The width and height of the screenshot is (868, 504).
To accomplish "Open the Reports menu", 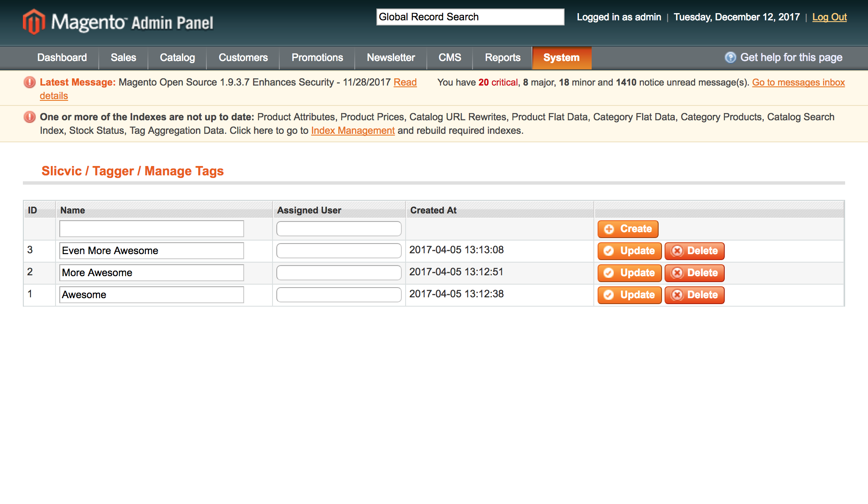I will (x=502, y=58).
